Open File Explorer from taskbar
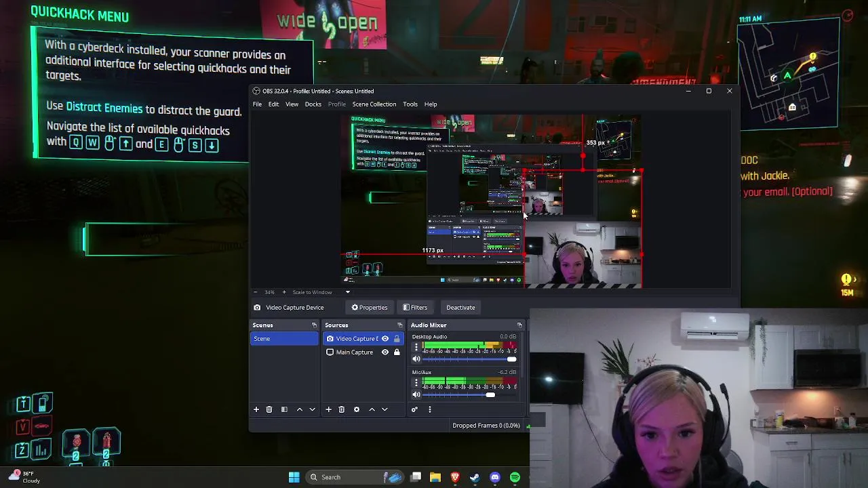Screen dimensions: 868x488 point(435,477)
